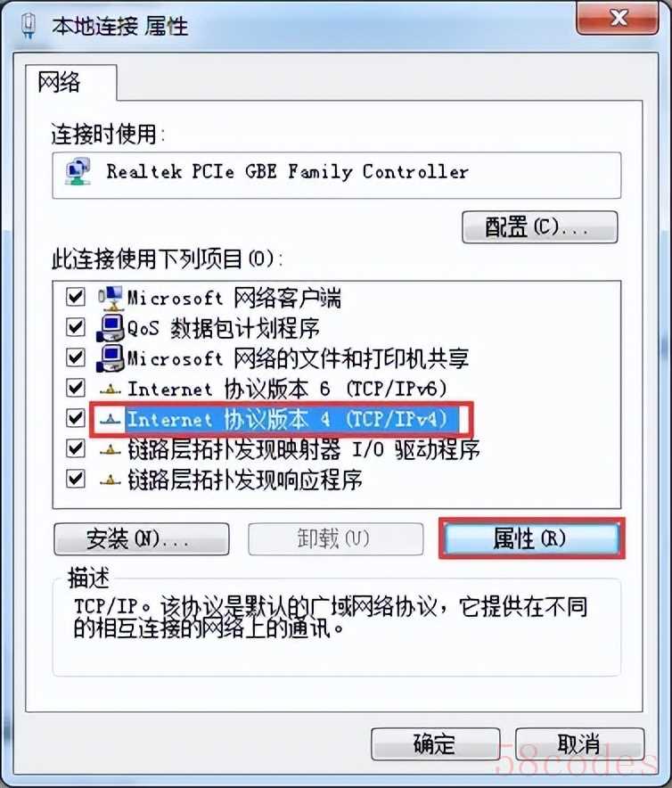Click the local connection icon in title bar
The image size is (672, 788).
29,26
